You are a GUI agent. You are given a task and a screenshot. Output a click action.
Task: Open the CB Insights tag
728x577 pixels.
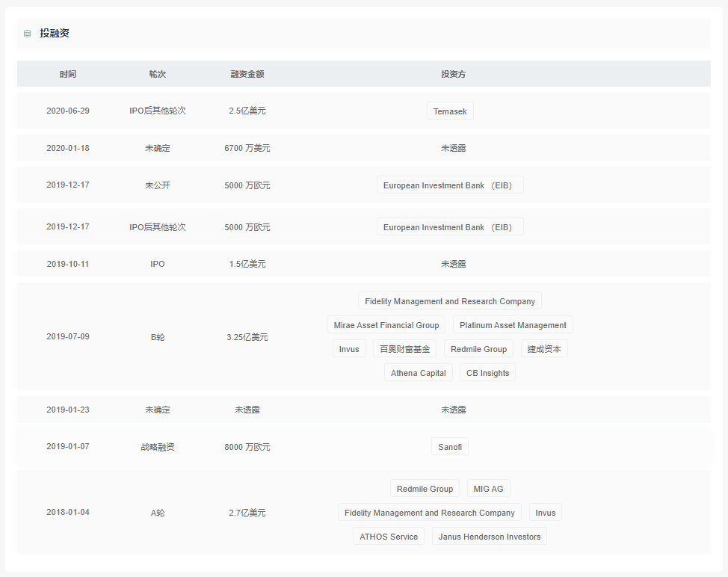pyautogui.click(x=487, y=372)
